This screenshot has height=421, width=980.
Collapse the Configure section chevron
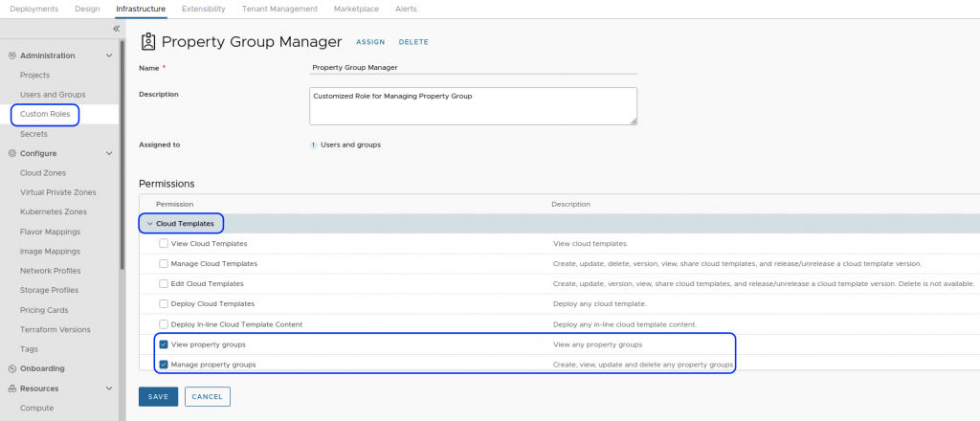(109, 153)
